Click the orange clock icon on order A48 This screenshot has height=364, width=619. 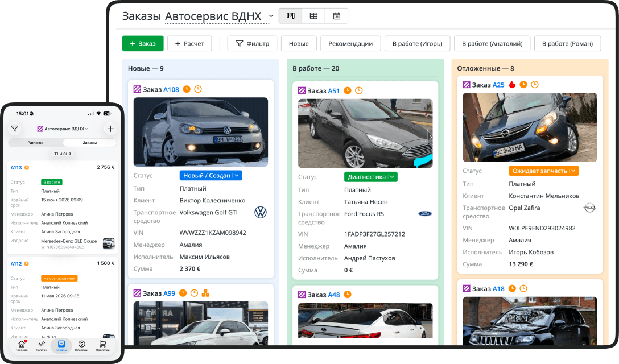tap(348, 294)
